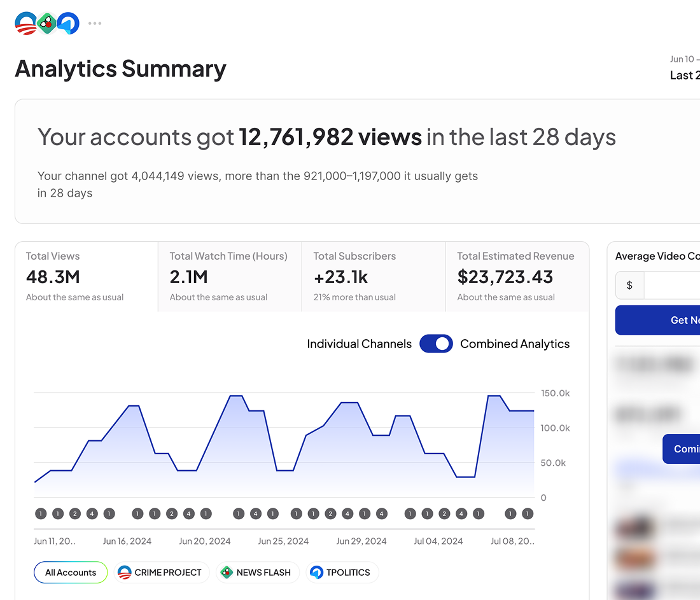Click the first account avatar in the header
Viewport: 700px width, 600px height.
click(x=26, y=24)
